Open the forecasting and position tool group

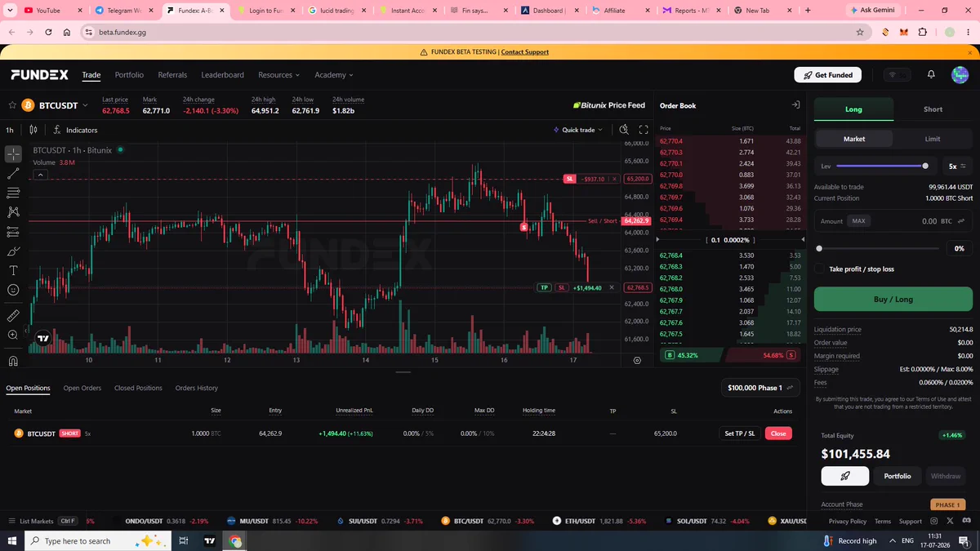[x=13, y=232]
